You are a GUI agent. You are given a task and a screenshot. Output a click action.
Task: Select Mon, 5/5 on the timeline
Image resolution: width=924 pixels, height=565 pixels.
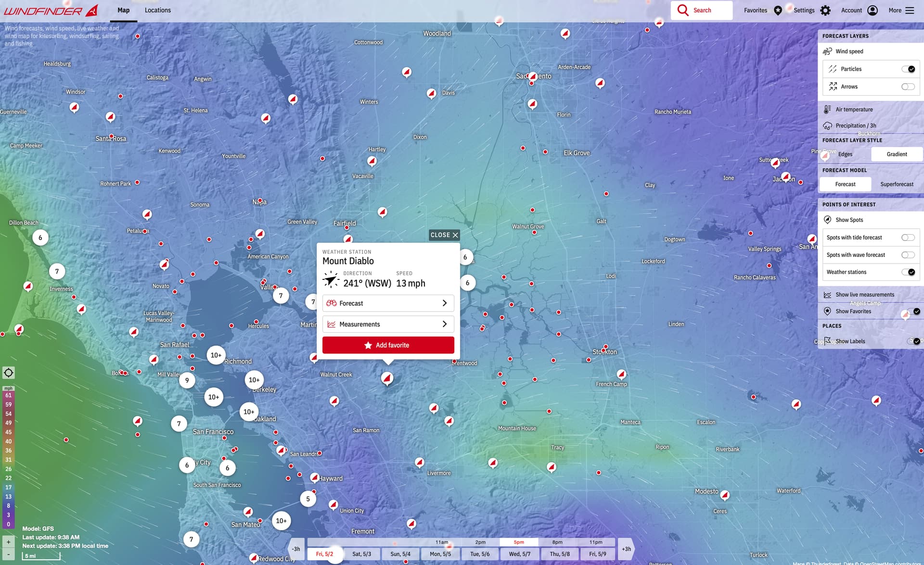pos(440,554)
